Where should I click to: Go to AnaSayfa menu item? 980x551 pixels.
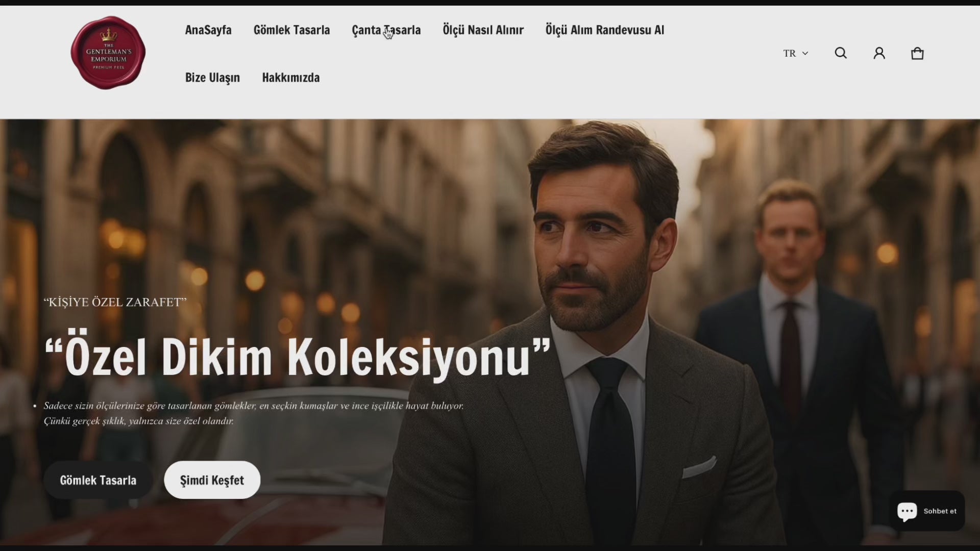(208, 30)
